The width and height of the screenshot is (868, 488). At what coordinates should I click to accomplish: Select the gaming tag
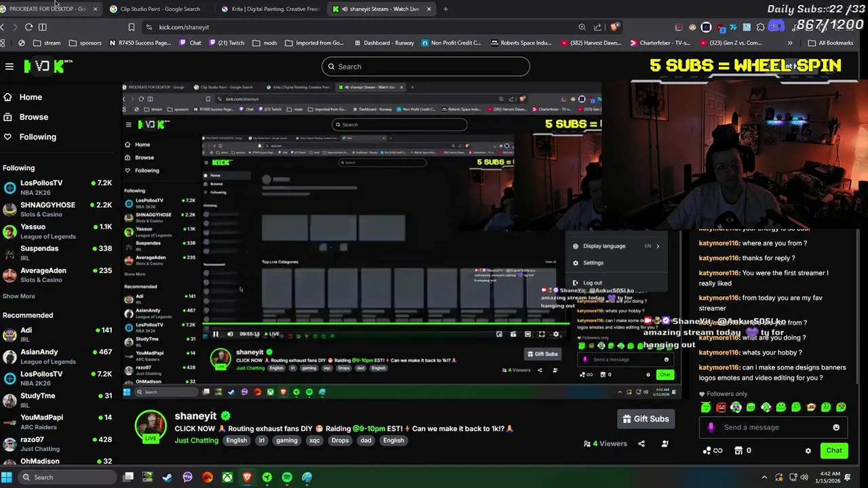tap(287, 441)
